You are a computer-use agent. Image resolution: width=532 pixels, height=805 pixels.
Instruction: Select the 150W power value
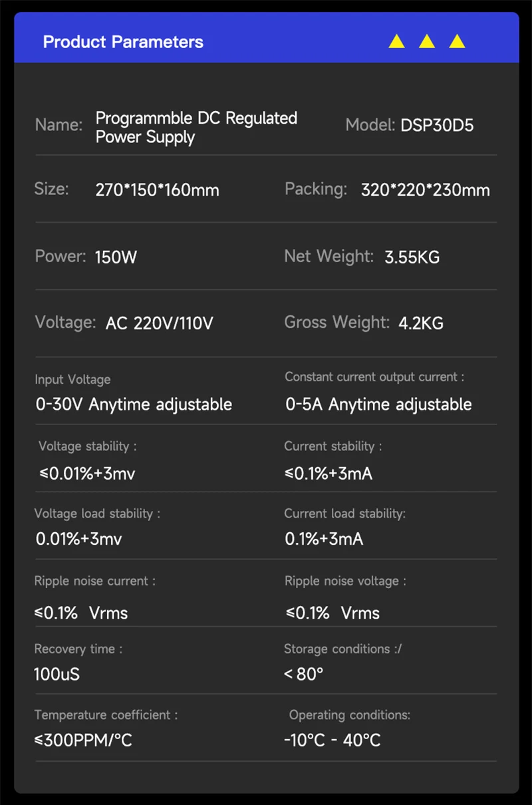(116, 257)
